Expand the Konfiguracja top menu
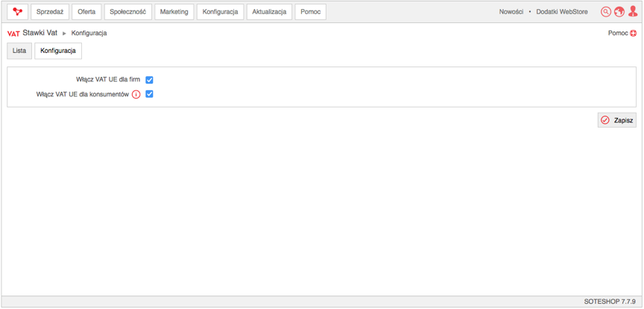 tap(220, 12)
